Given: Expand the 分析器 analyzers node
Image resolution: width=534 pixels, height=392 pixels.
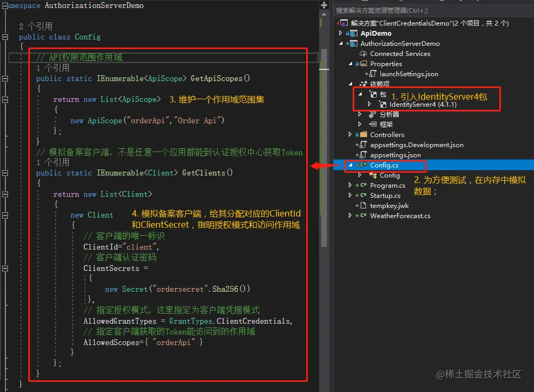Looking at the screenshot, I should pos(360,114).
